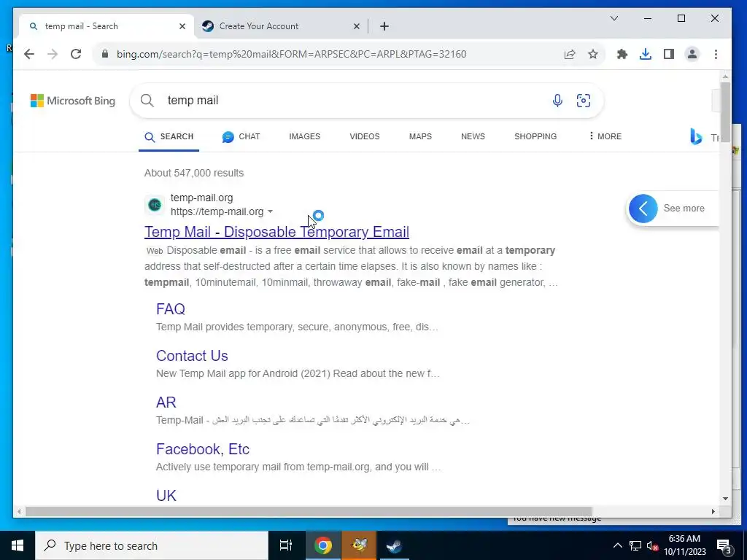The width and height of the screenshot is (747, 560).
Task: Open 'Temp Mail - Disposable Temporary Email' result
Action: [x=276, y=232]
